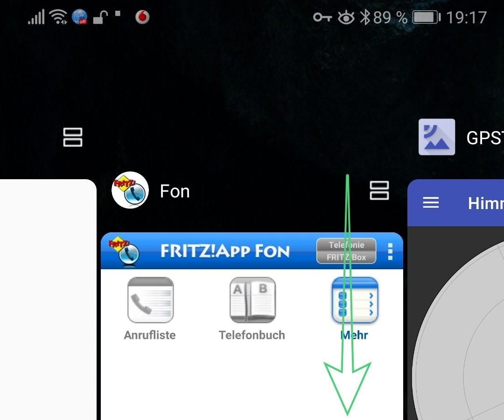Open the Anrufliste call list icon
504x420 pixels.
point(150,300)
